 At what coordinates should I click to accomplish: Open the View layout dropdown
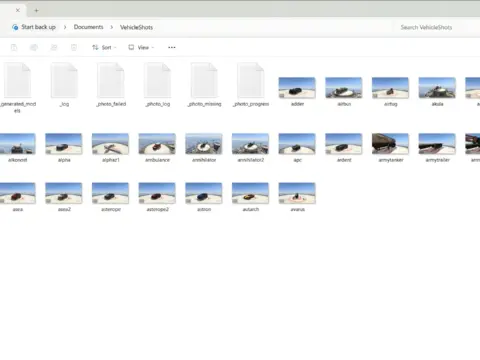click(141, 47)
